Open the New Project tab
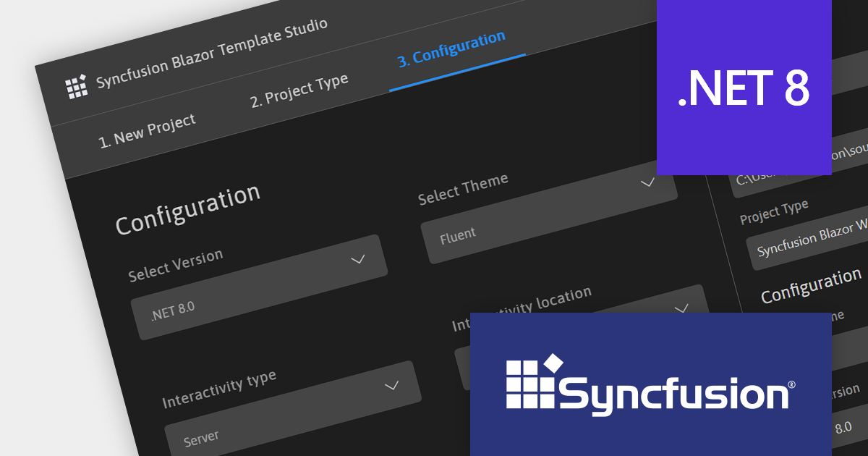Viewport: 868px width, 456px height. click(148, 131)
